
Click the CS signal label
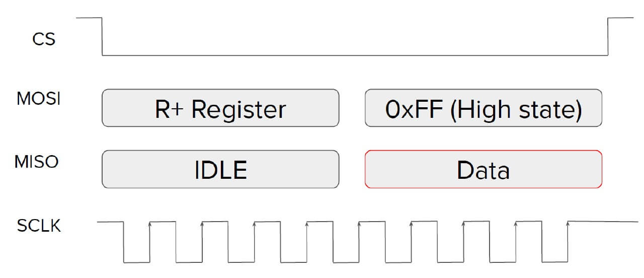pos(44,39)
